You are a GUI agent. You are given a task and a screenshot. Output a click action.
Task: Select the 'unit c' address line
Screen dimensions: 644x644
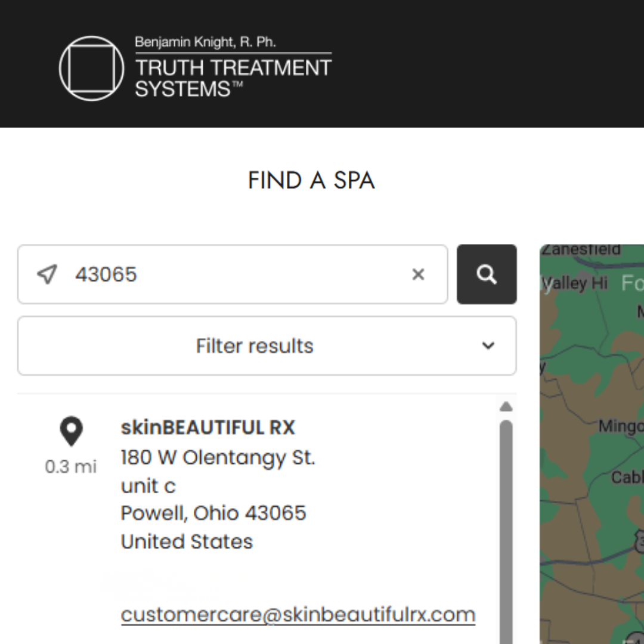click(148, 486)
